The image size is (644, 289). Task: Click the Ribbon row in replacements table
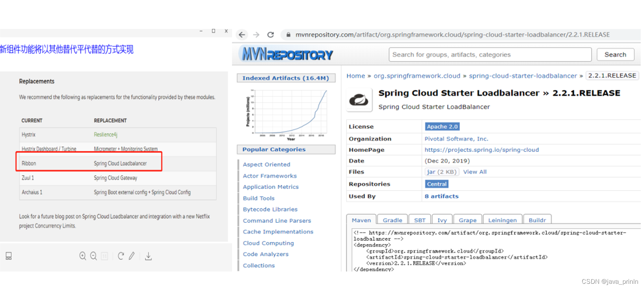pos(118,163)
